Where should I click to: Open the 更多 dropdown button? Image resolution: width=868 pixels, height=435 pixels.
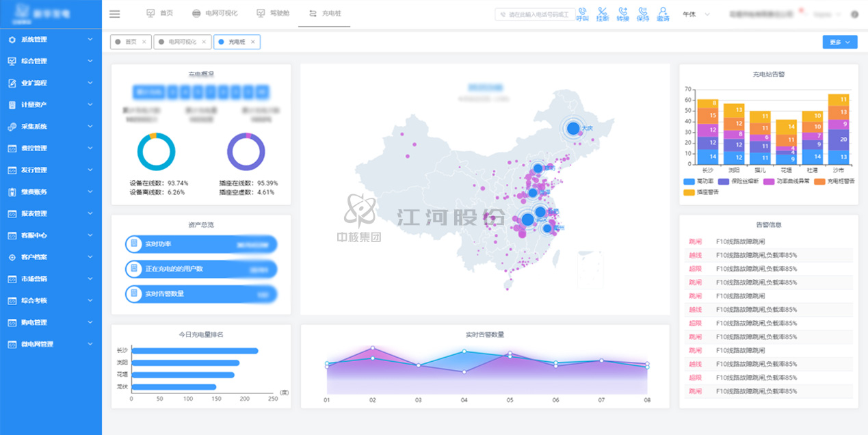click(839, 42)
